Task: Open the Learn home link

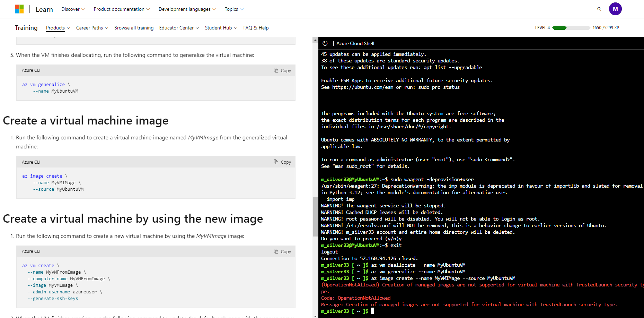Action: tap(44, 9)
